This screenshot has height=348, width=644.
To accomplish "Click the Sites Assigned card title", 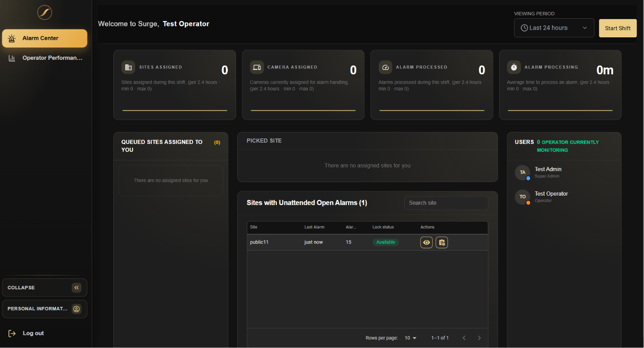I will pyautogui.click(x=160, y=67).
